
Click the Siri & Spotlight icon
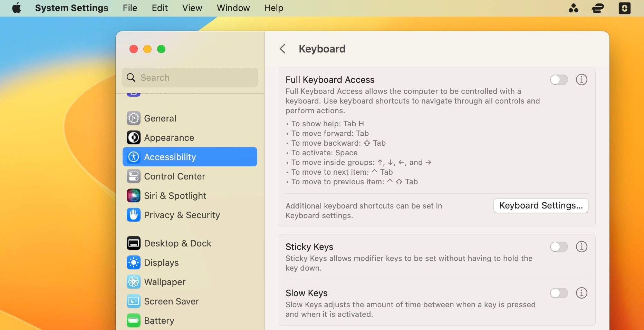[x=133, y=196]
